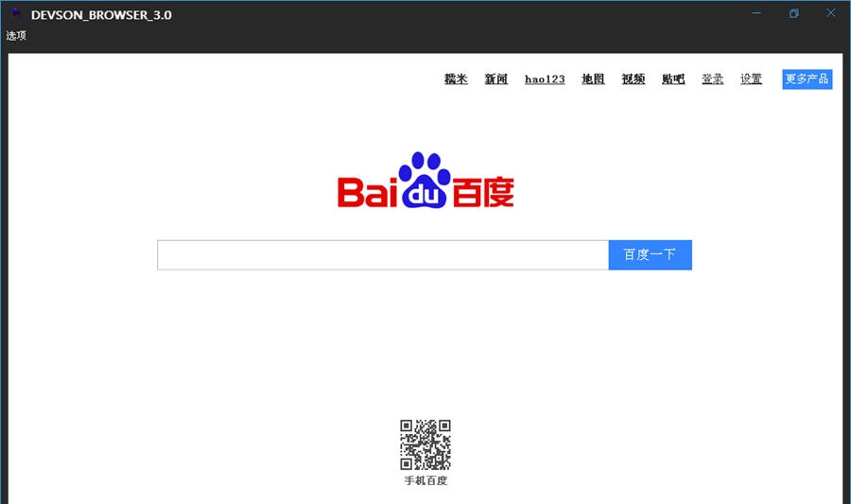Restore down the DEVSON_BROWSER window
The width and height of the screenshot is (851, 504).
[x=793, y=13]
